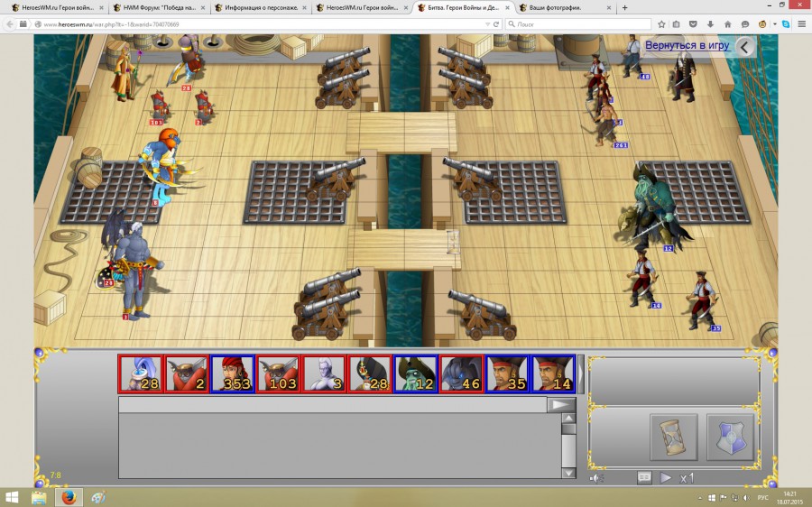Bookmark this page with star icon

[x=661, y=24]
